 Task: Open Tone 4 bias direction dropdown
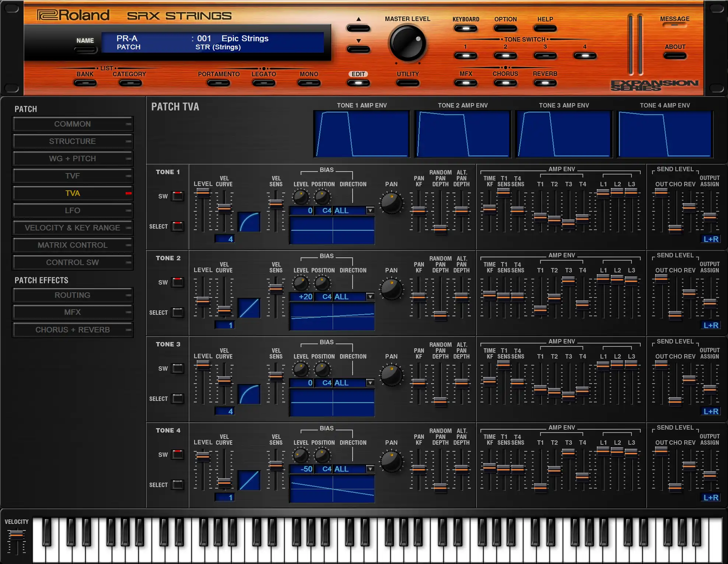click(x=370, y=469)
